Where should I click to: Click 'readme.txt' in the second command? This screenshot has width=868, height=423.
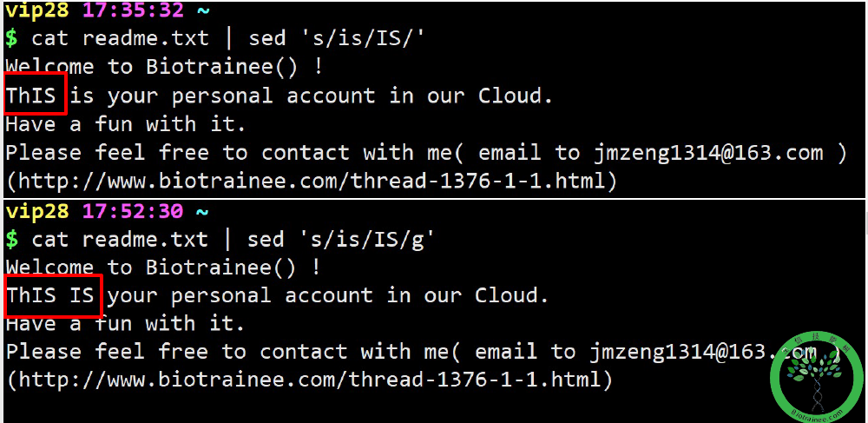[x=146, y=239]
